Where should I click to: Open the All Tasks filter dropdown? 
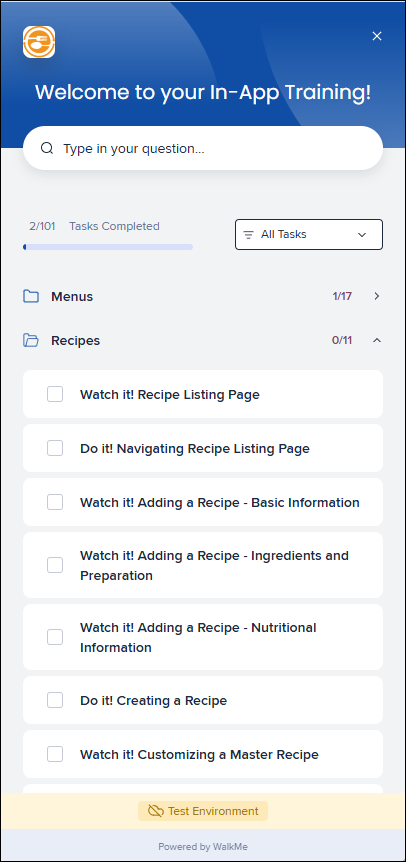(x=309, y=235)
